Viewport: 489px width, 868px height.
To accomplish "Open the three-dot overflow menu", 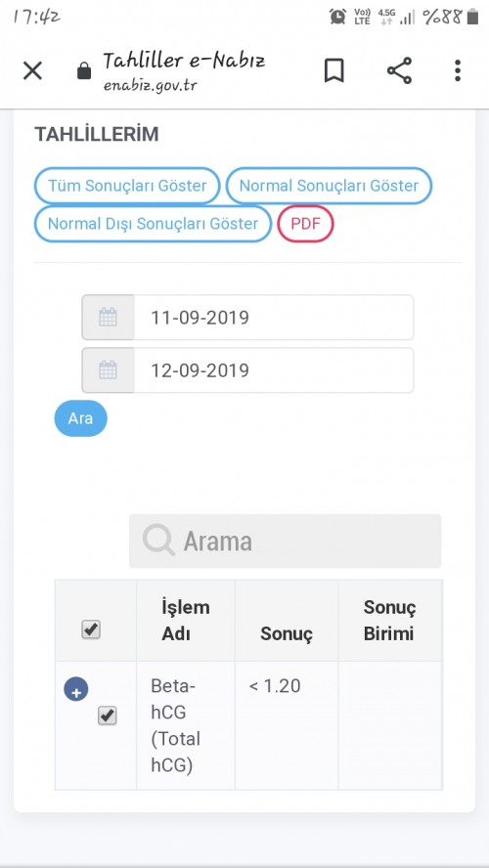I will point(458,70).
